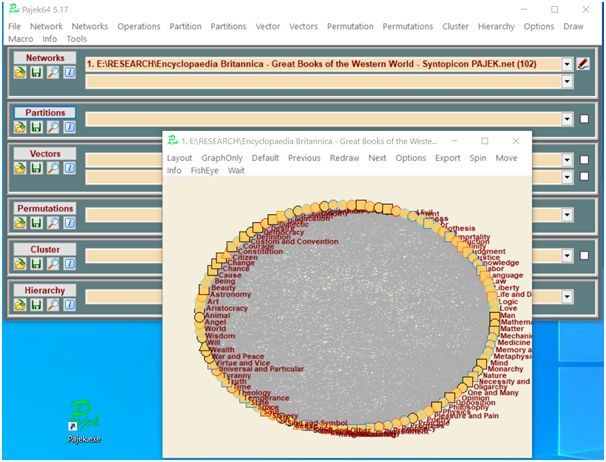Click the edit pencil icon beside network dropdown
This screenshot has height=462, width=606.
pyautogui.click(x=583, y=64)
